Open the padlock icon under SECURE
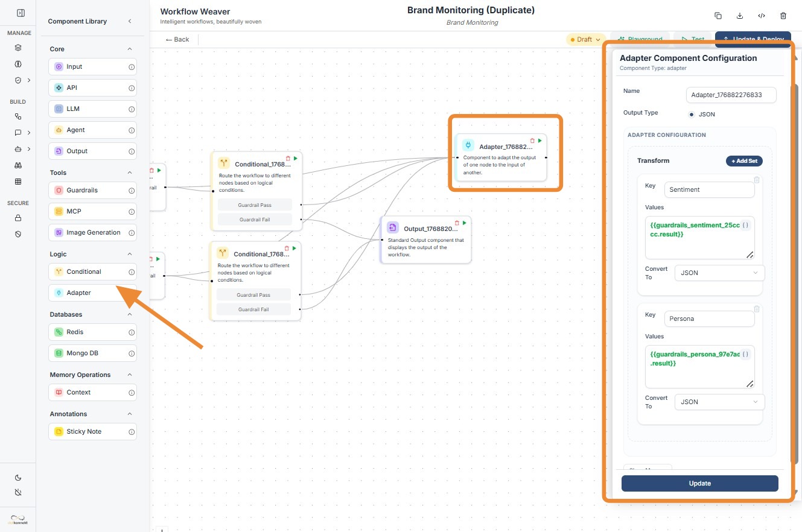The image size is (802, 532). 18,218
